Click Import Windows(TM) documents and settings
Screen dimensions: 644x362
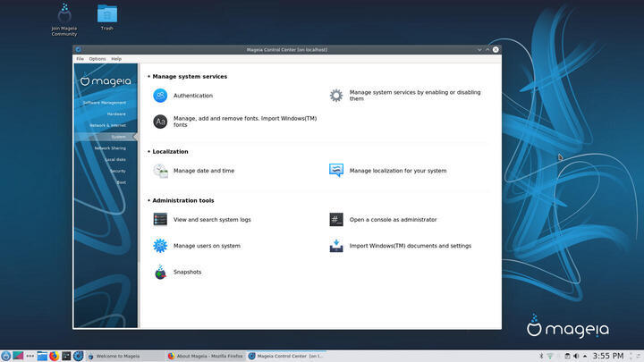tap(411, 246)
